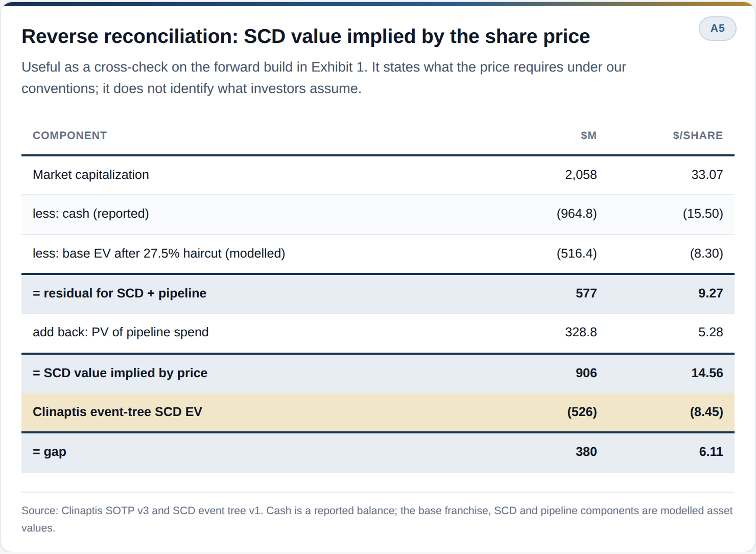Viewport: 756px width, 554px height.
Task: Click the Source footnote text
Action: click(377, 519)
